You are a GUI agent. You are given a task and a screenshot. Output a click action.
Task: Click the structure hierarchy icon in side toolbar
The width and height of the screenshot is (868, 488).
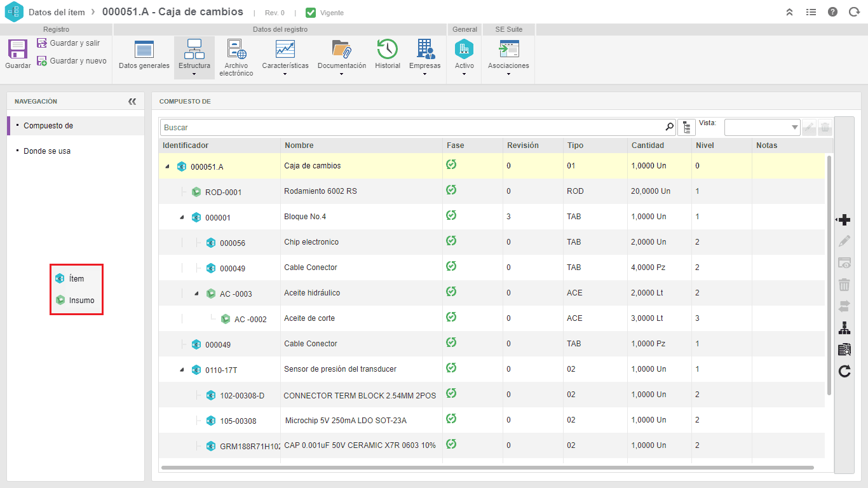point(844,328)
